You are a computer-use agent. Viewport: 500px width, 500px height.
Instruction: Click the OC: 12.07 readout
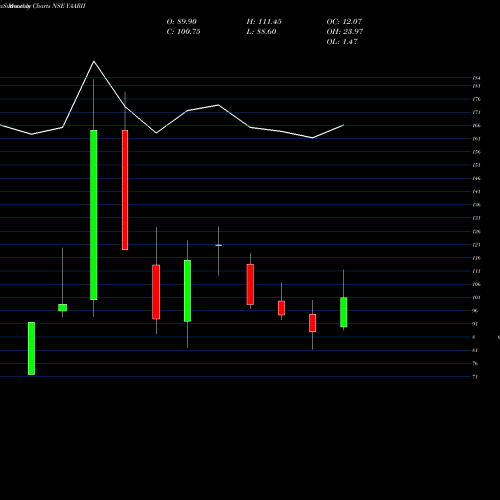tap(344, 22)
